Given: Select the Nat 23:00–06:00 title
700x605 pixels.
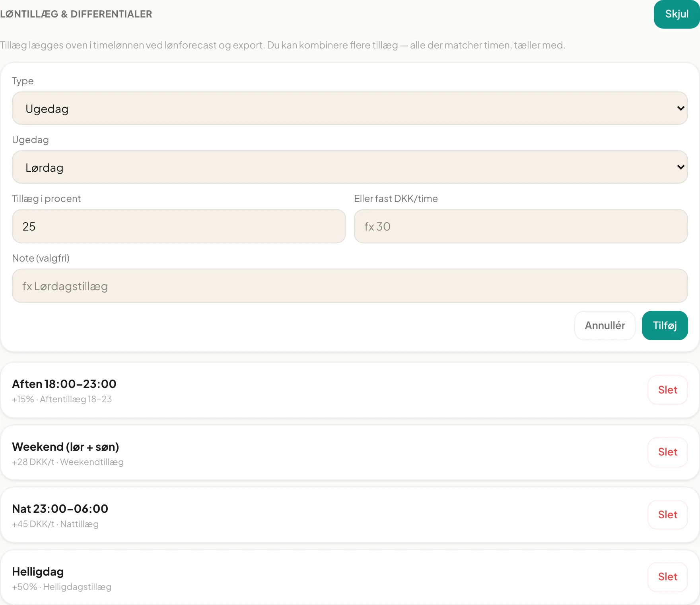Looking at the screenshot, I should coord(60,509).
